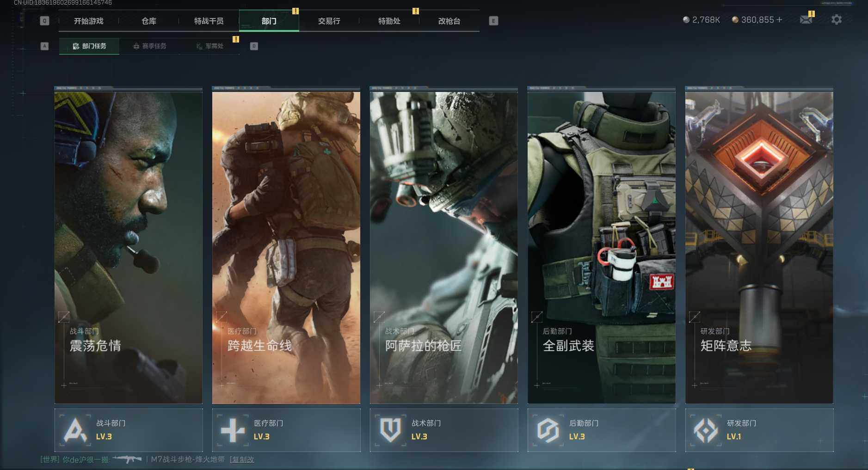The width and height of the screenshot is (868, 470).
Task: Click the 战术部门 LV.3 level text
Action: coord(419,437)
